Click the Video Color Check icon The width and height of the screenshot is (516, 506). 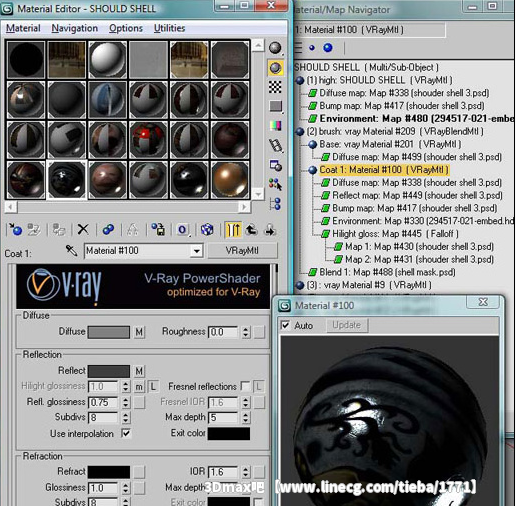(275, 126)
